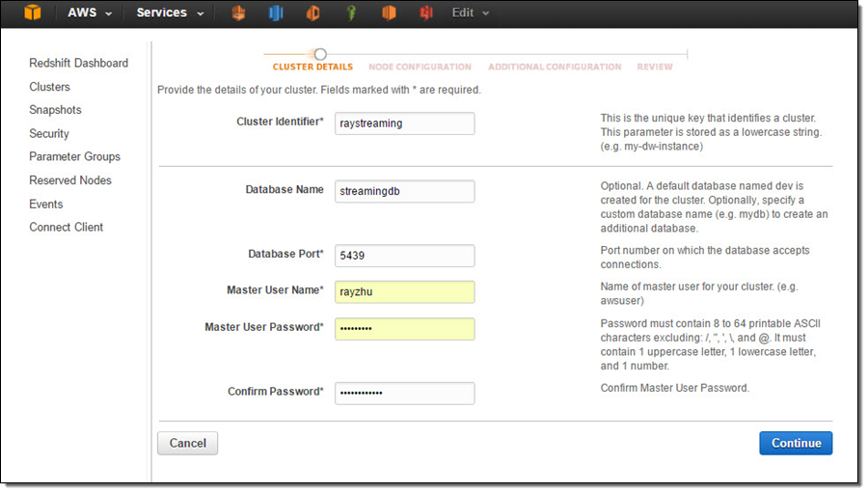Click the blue Redshift shortcut icon
Viewport: 868px width, 493px height.
coord(276,14)
